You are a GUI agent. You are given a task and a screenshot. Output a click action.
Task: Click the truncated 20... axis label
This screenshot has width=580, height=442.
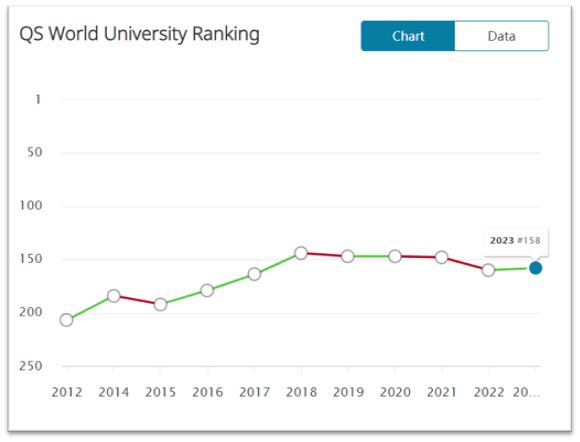click(526, 392)
